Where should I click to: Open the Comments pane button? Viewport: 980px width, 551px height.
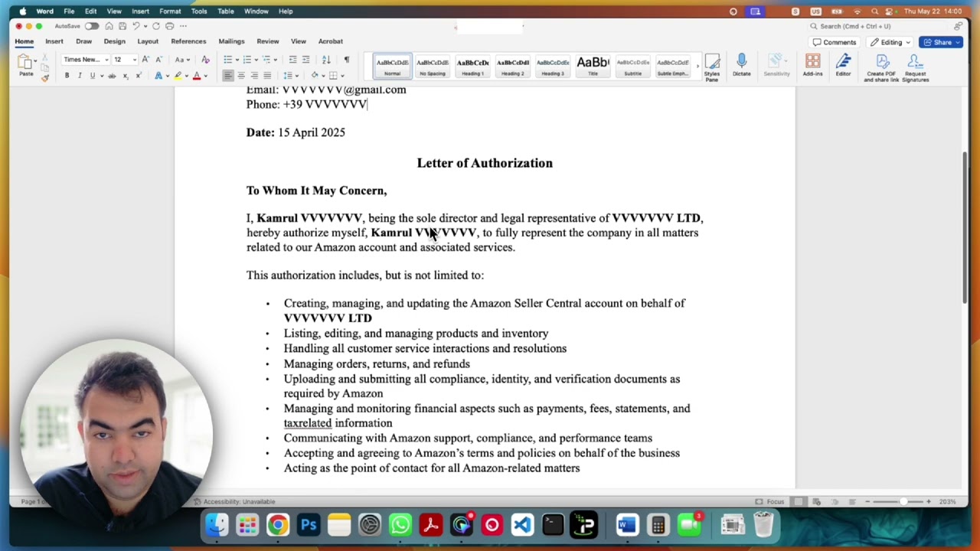[x=835, y=42]
